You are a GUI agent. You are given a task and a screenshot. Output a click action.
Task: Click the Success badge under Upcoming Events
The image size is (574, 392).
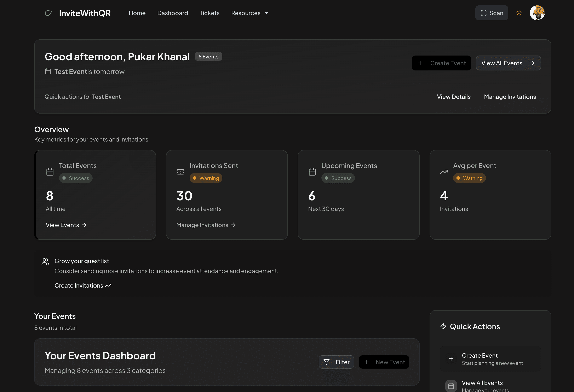click(338, 178)
